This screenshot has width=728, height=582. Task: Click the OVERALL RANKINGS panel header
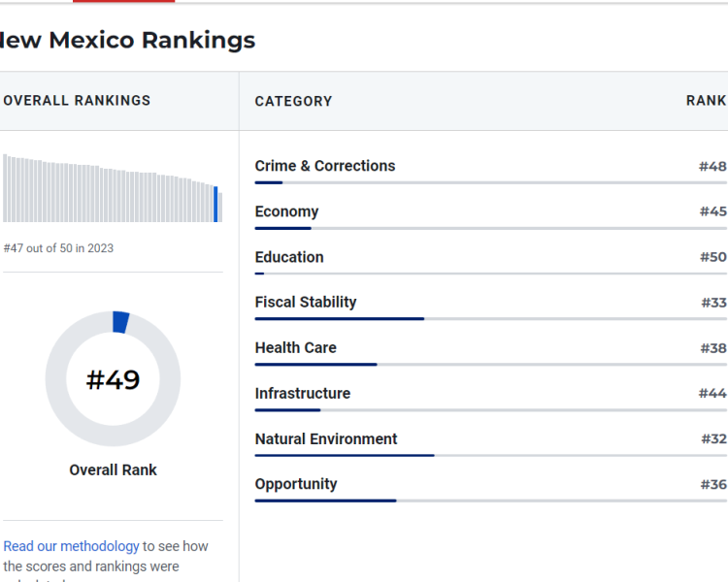coord(78,100)
